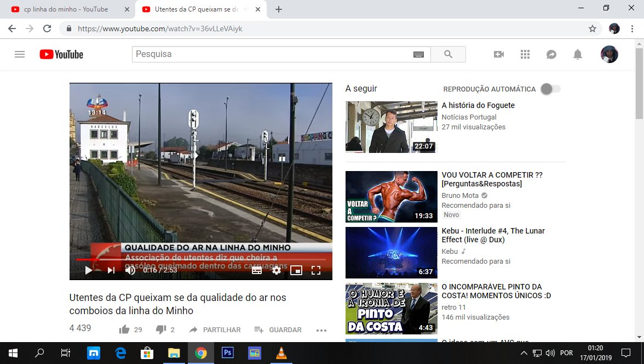Viewport: 644px width, 364px height.
Task: Open Microsoft Edge from taskbar
Action: (120, 353)
